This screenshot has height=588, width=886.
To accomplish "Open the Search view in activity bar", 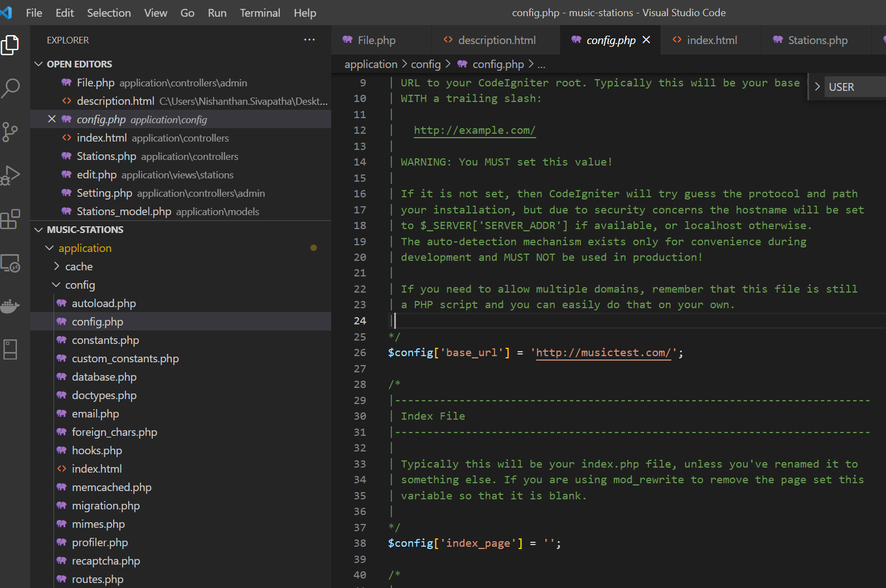I will (x=10, y=88).
